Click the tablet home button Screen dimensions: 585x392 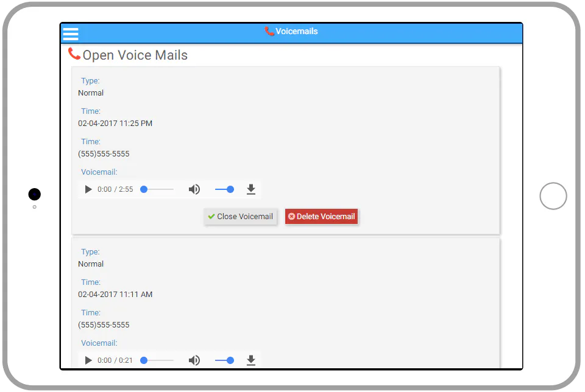click(x=553, y=196)
